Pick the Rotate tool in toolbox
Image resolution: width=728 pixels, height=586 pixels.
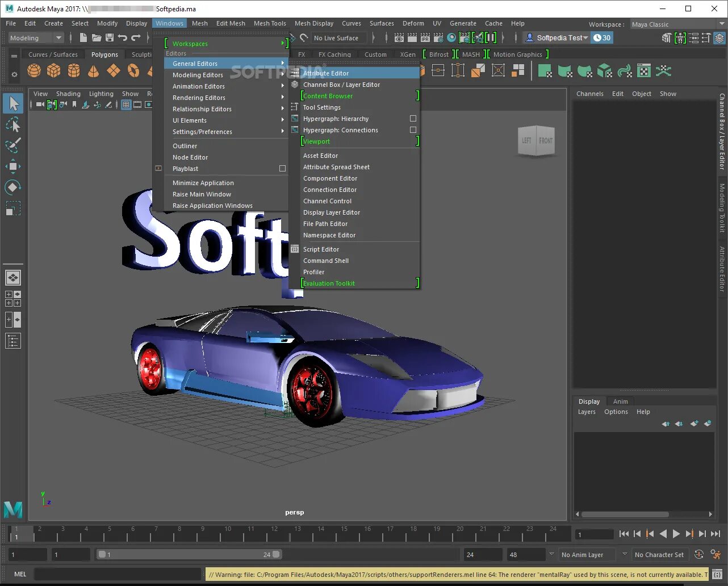point(13,187)
